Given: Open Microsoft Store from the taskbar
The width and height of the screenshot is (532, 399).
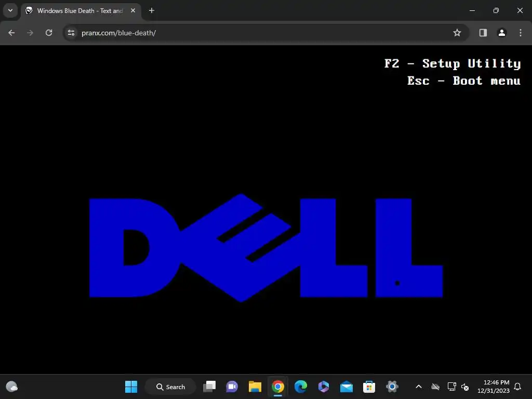Looking at the screenshot, I should tap(369, 387).
